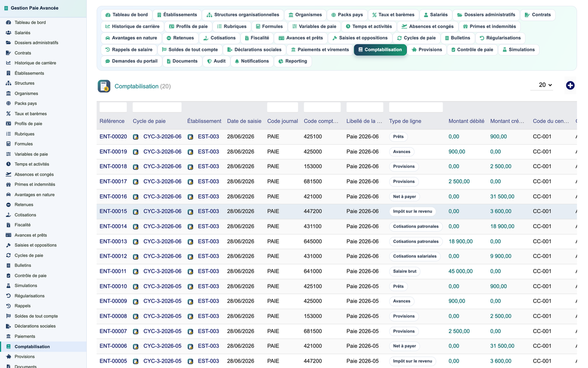This screenshot has height=368, width=588.
Task: Click the Gestion Paie Avancée logo icon
Action: point(6,8)
